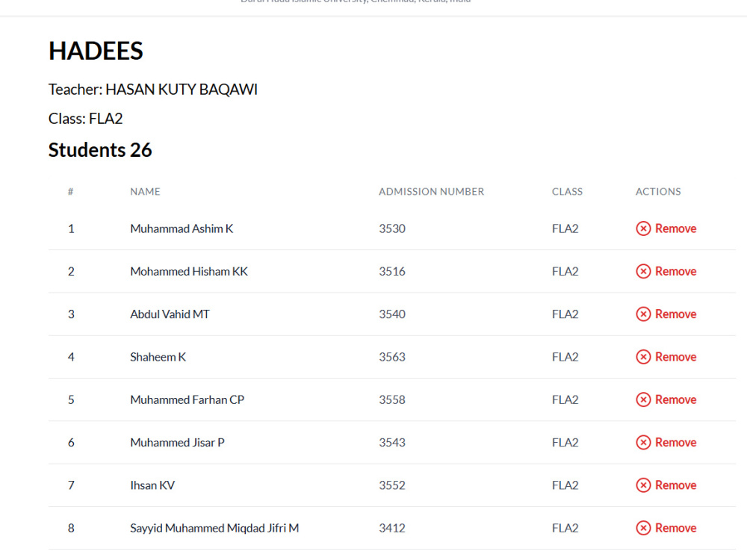The image size is (747, 560).
Task: Select the name Abdul Vahid MT
Action: 170,314
